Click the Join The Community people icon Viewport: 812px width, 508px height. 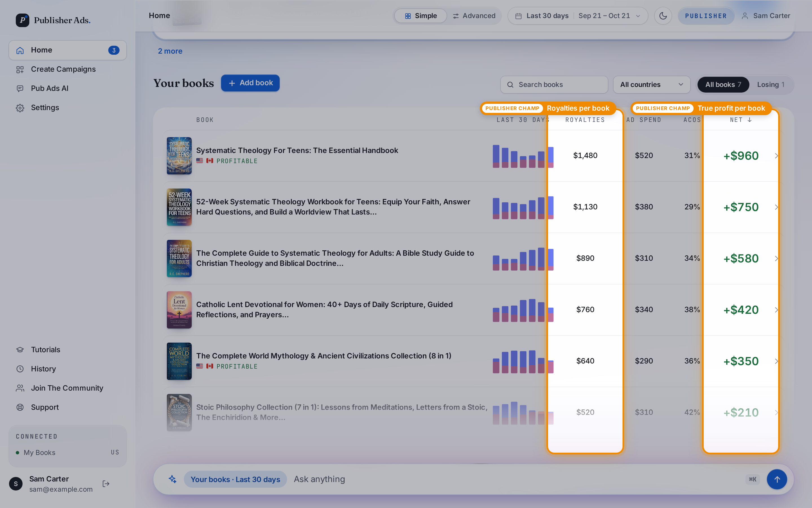coord(20,388)
